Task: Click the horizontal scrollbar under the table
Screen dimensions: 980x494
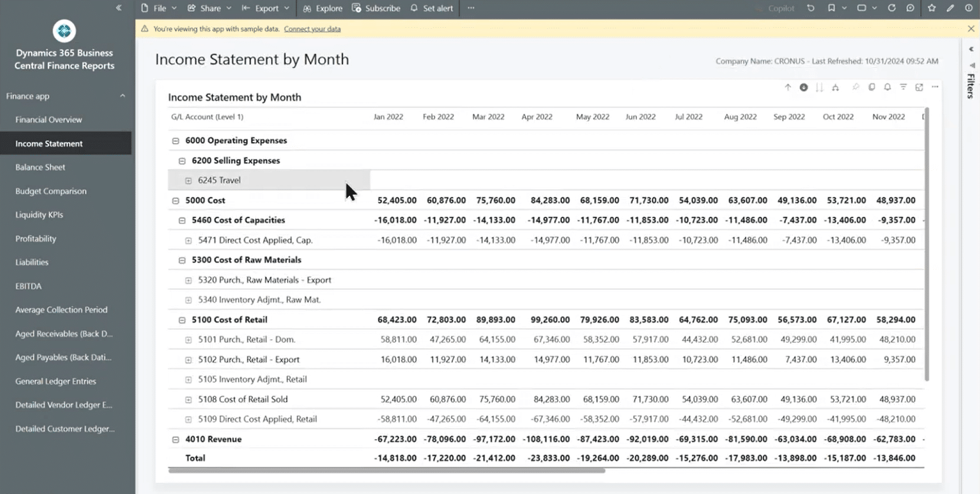Action: coord(387,471)
